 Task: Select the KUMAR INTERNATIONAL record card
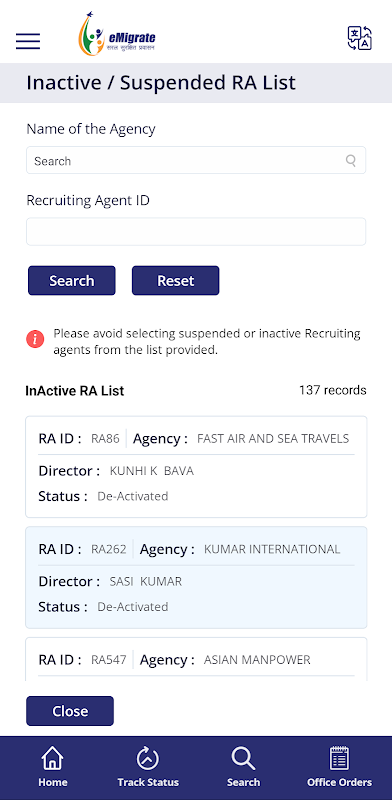point(196,578)
